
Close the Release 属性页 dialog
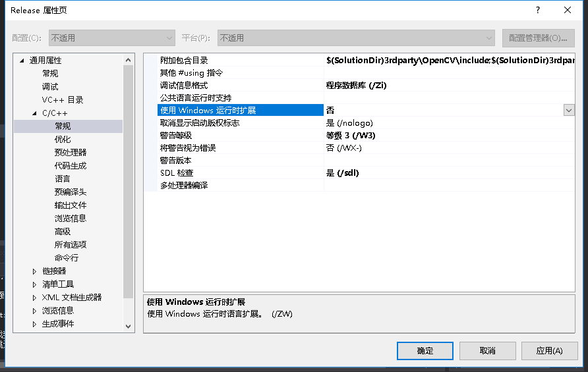568,10
